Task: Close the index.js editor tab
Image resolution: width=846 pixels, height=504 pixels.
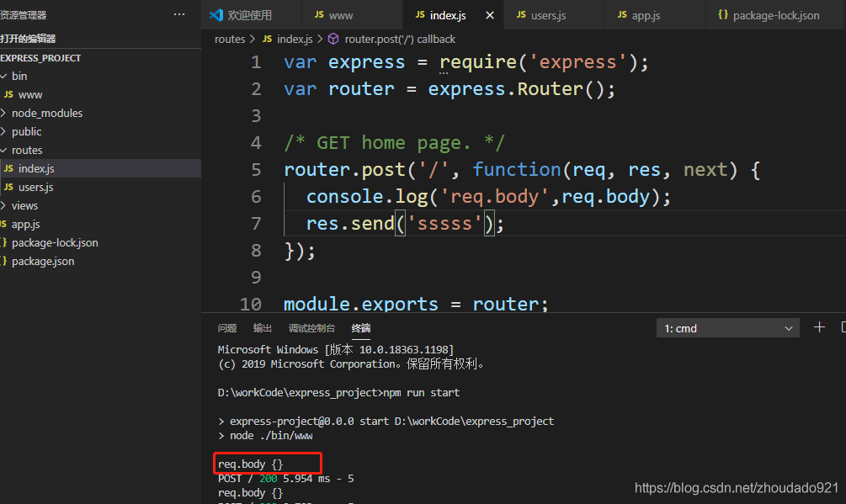Action: coord(489,15)
